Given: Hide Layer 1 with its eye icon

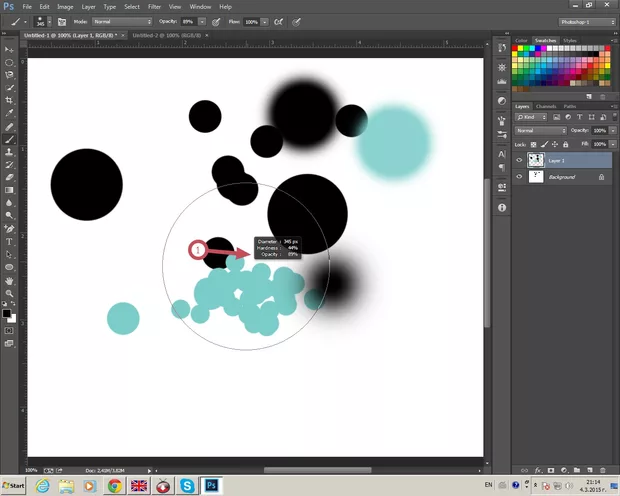Looking at the screenshot, I should point(518,160).
